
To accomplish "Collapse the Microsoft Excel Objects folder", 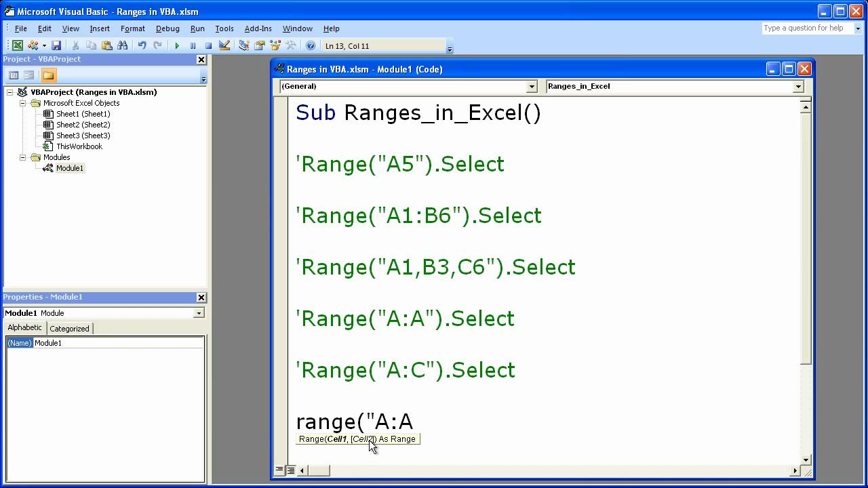I will pyautogui.click(x=22, y=103).
